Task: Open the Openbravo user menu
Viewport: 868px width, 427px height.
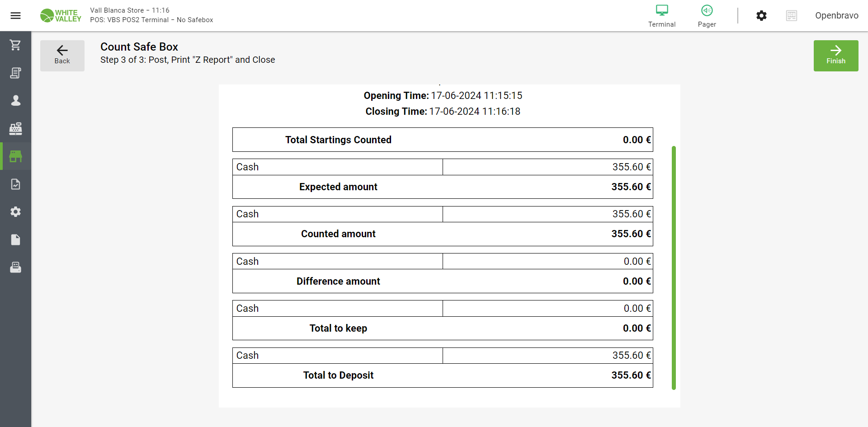Action: point(836,16)
